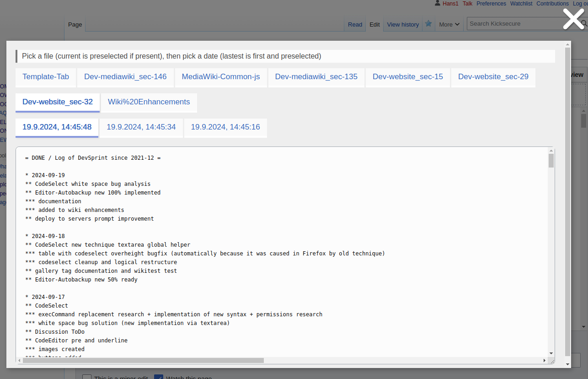Click the horizontal scrollbar right arrow

(545, 361)
